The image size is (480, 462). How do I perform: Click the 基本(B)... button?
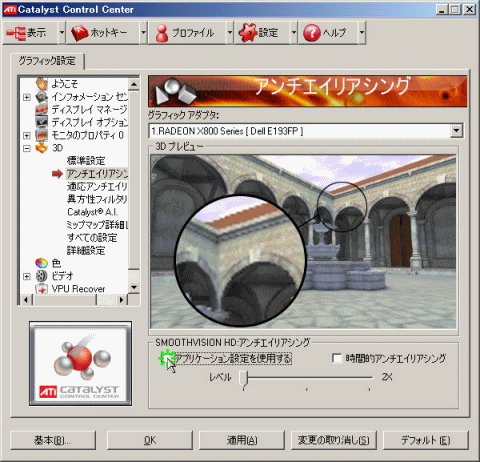pos(53,440)
